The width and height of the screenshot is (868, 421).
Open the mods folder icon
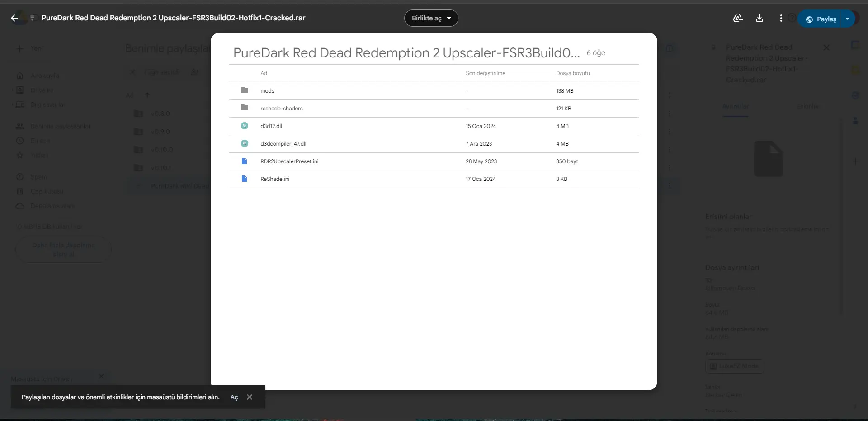click(245, 90)
